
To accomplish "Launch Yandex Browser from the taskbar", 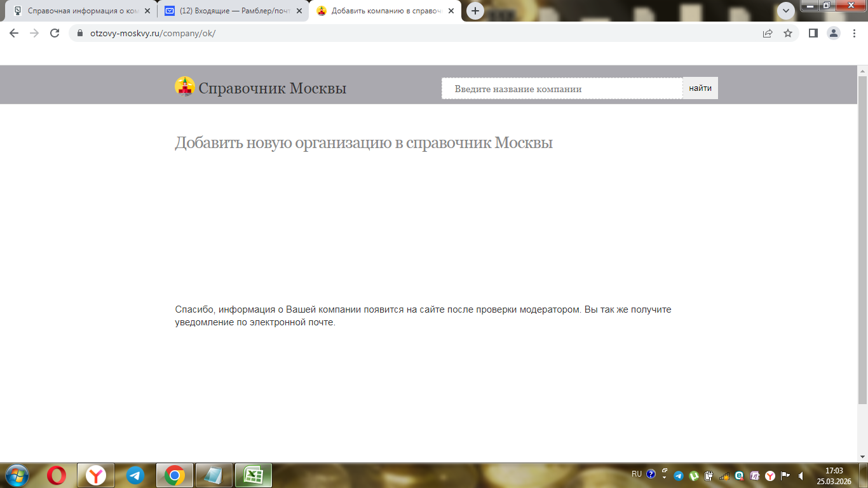I will click(96, 475).
